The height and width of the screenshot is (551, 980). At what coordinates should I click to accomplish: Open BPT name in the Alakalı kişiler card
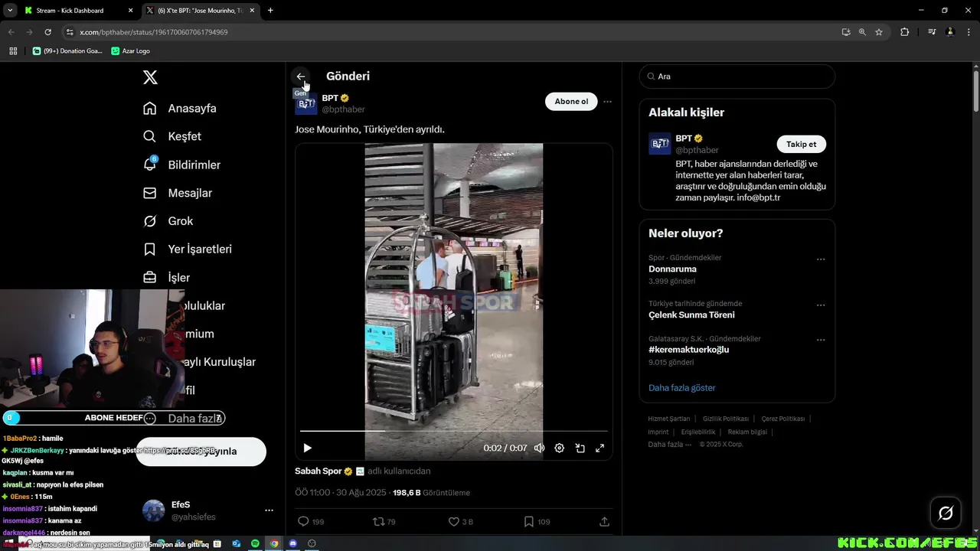pyautogui.click(x=684, y=139)
